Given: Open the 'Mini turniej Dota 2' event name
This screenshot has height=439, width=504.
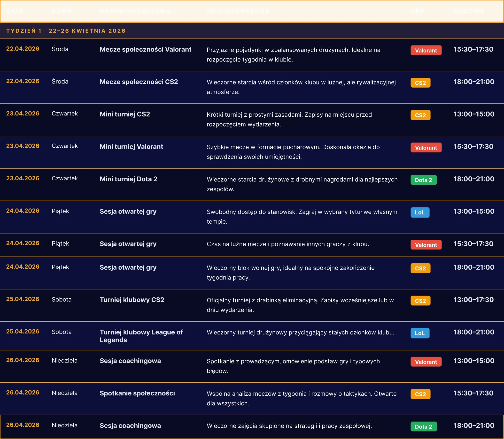Looking at the screenshot, I should coord(128,179).
